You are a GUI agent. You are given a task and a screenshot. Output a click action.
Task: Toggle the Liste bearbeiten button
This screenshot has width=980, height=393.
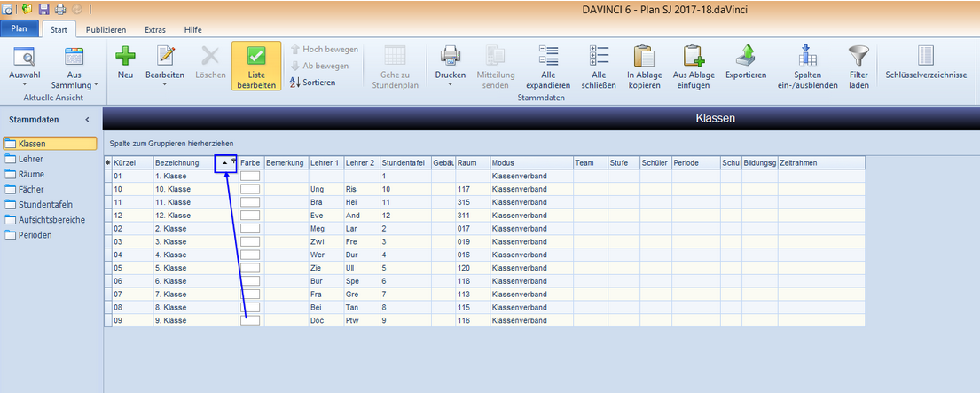pos(256,67)
